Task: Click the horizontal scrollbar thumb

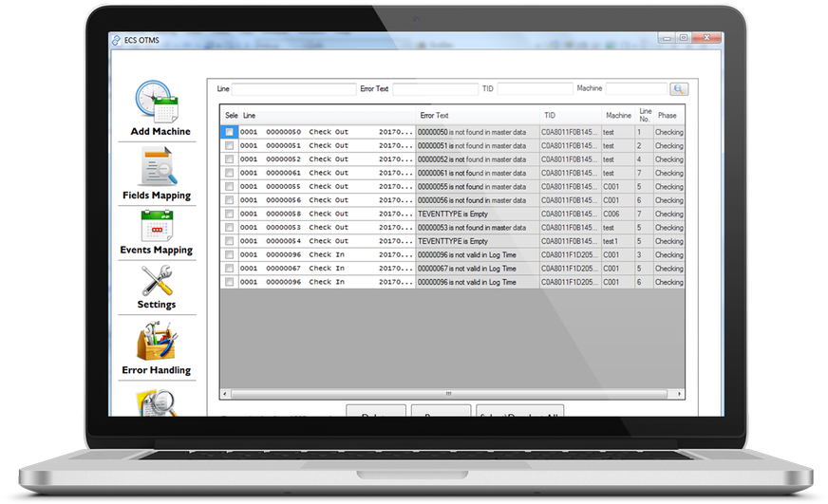Action: [x=449, y=394]
